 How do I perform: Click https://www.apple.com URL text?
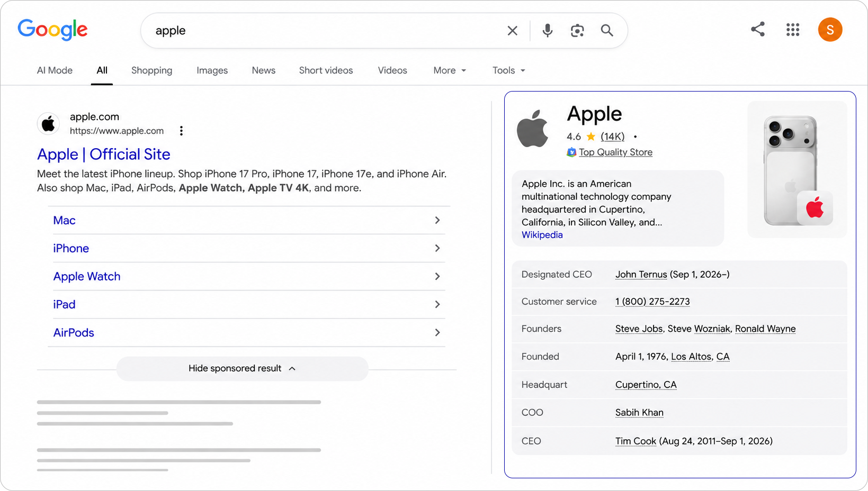[117, 131]
